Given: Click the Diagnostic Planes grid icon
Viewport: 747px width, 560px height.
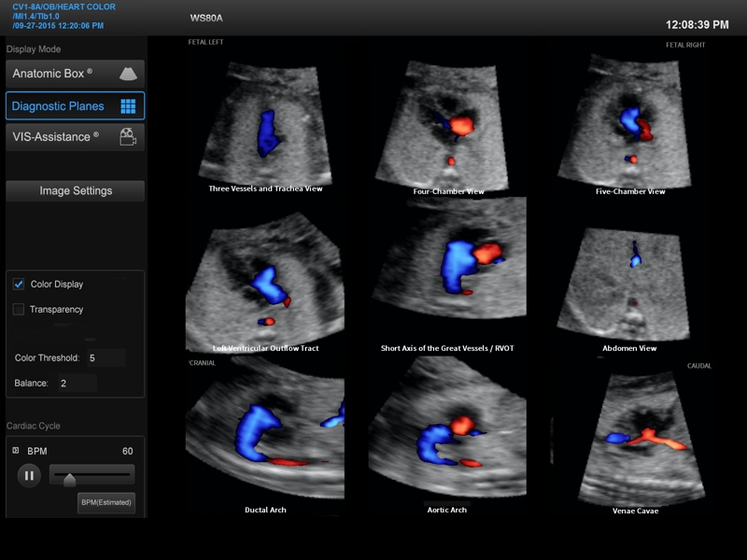Looking at the screenshot, I should 128,106.
